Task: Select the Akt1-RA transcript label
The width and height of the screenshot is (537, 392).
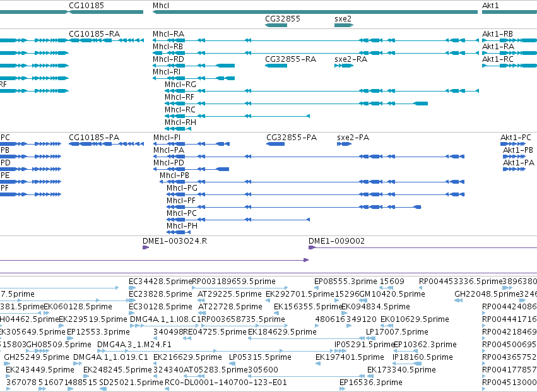Action: [x=499, y=47]
